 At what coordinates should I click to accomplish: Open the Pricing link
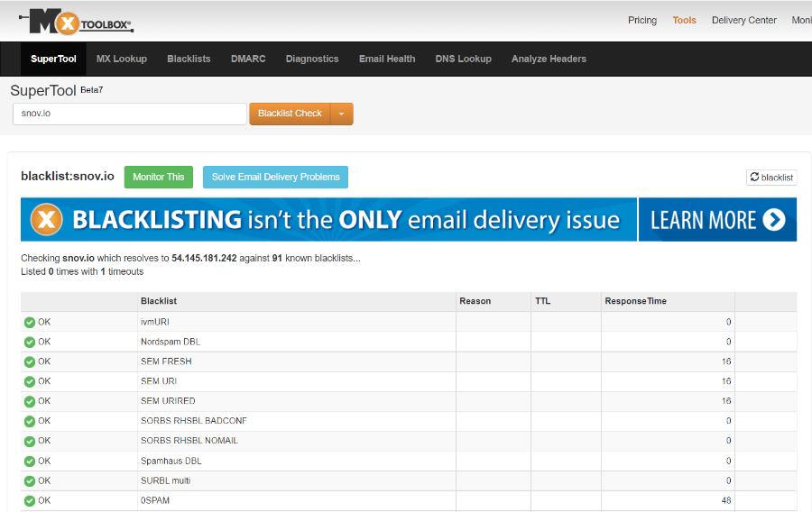642,20
